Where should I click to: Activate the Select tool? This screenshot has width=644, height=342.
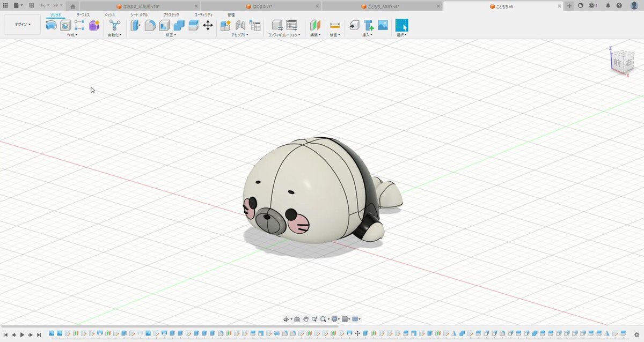(x=401, y=25)
